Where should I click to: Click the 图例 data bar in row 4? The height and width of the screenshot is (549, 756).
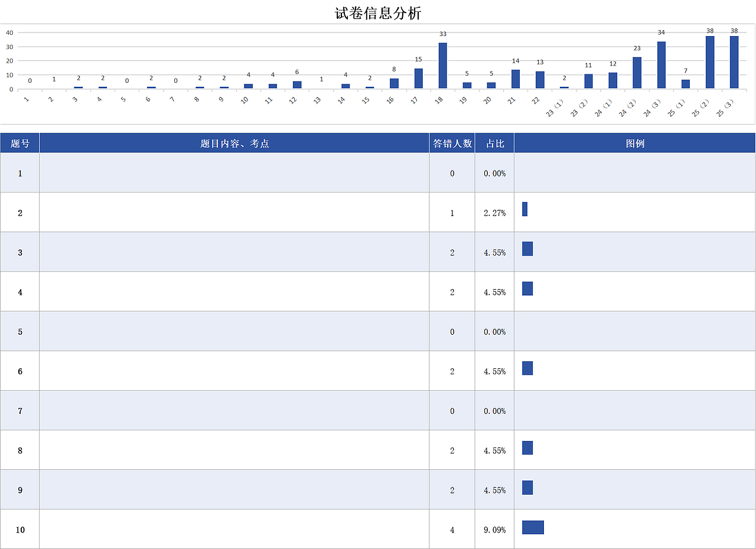[x=527, y=288]
